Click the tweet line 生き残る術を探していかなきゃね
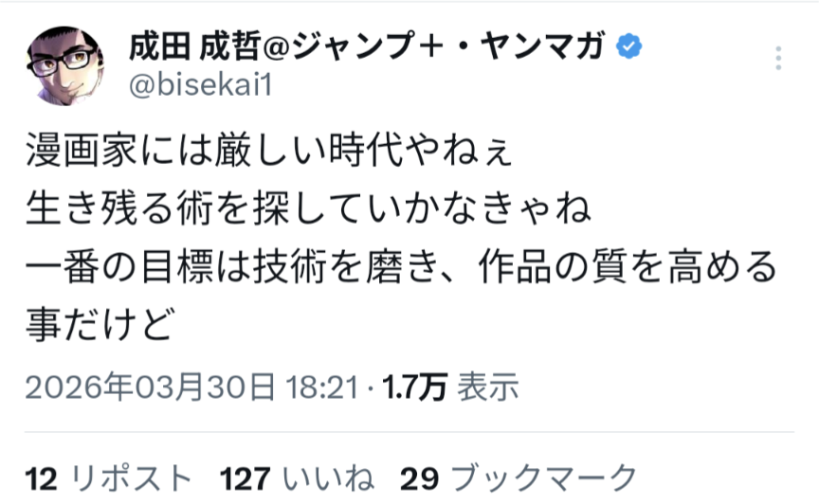Viewport: 819px width, 504px height. tap(309, 207)
